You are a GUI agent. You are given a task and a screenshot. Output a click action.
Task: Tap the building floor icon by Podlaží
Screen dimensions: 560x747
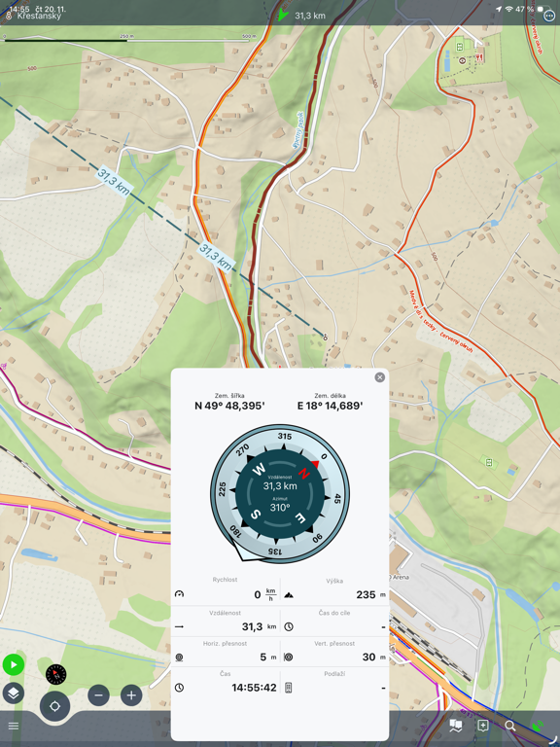click(289, 688)
